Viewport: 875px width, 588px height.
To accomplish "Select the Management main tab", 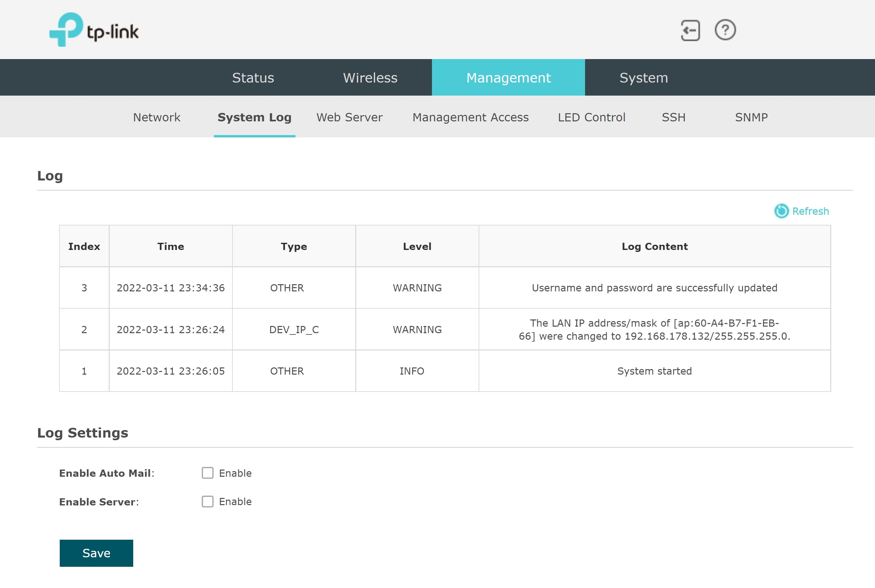I will tap(508, 78).
